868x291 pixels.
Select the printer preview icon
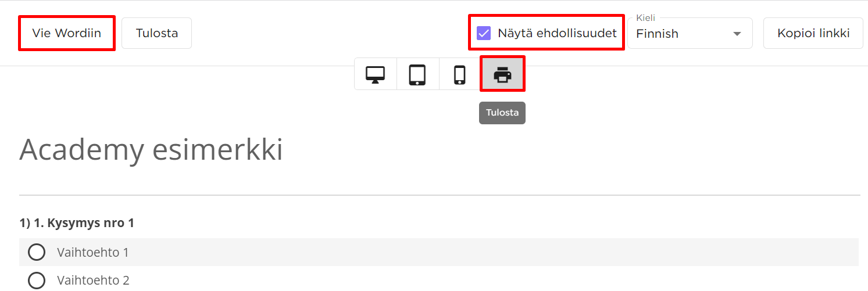502,74
